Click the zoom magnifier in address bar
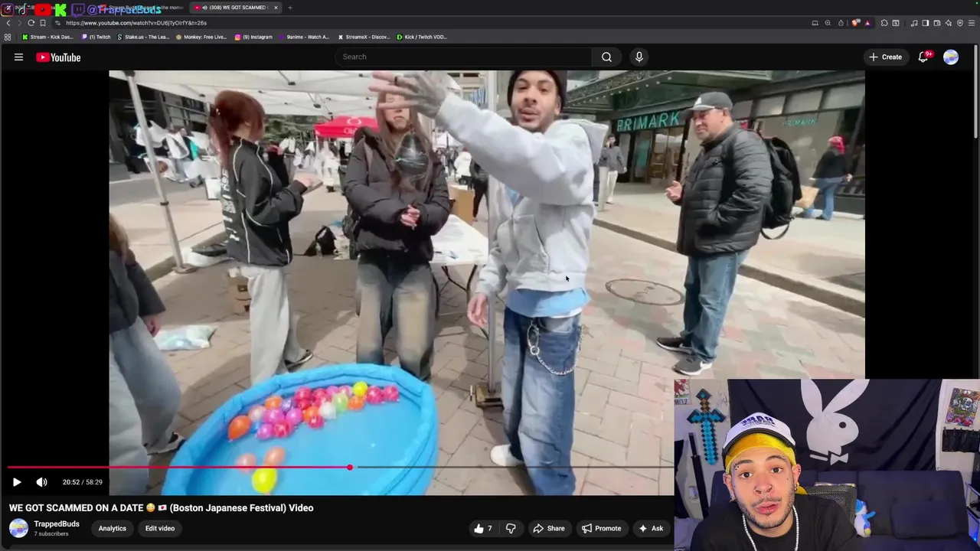The width and height of the screenshot is (980, 551). (x=828, y=23)
